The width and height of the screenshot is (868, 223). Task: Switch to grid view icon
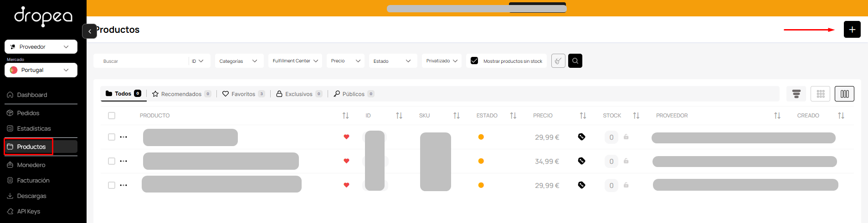tap(820, 94)
